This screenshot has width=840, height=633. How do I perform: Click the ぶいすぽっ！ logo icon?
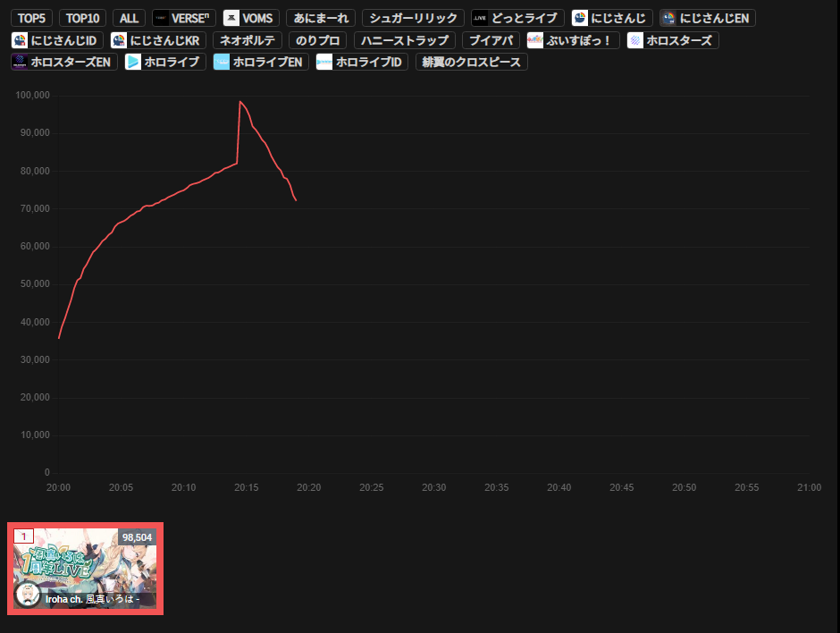(535, 40)
